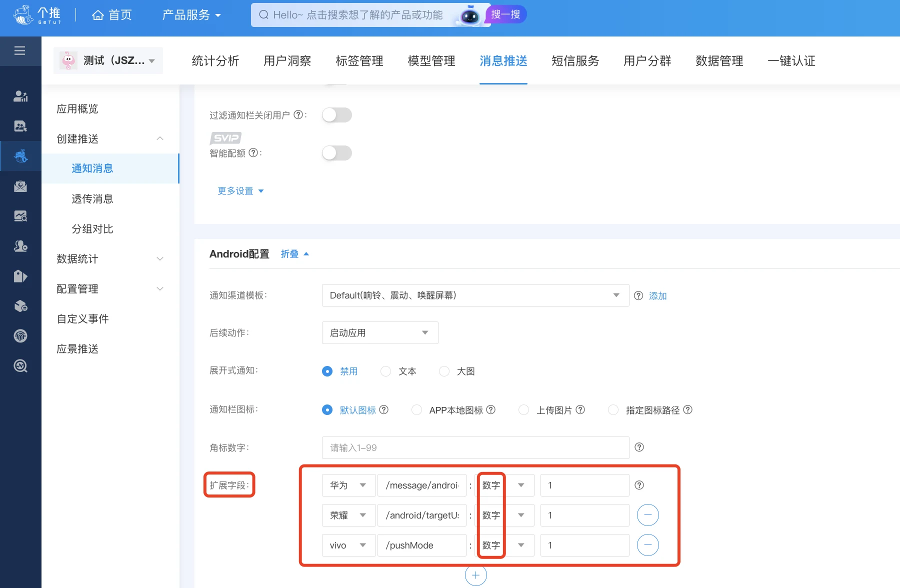This screenshot has width=900, height=588.
Task: Click the 角标数字 input field
Action: pos(475,447)
